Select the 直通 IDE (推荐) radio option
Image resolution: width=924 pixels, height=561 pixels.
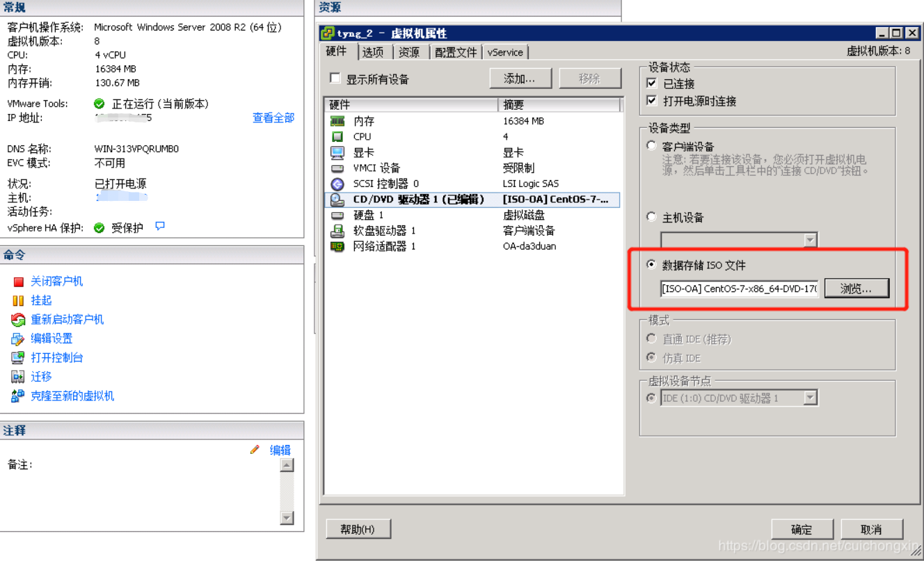[x=651, y=339]
